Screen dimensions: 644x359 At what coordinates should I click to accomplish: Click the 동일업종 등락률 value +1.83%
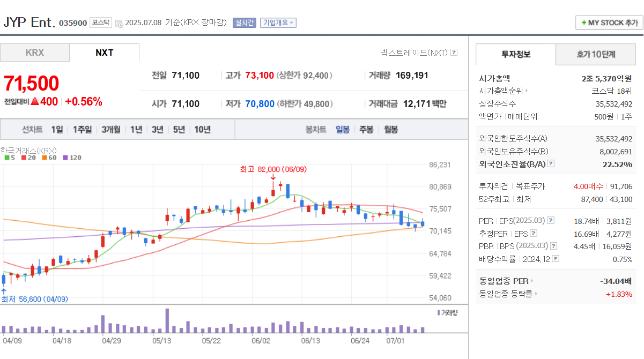[619, 294]
